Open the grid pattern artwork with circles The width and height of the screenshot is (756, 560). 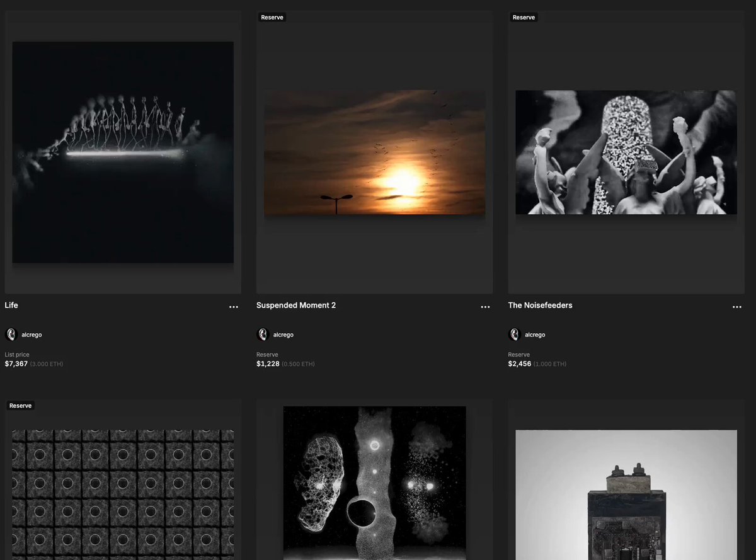pyautogui.click(x=123, y=494)
